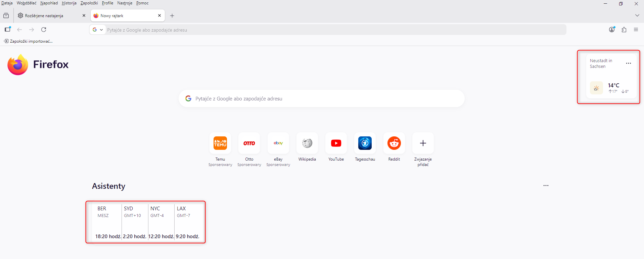The width and height of the screenshot is (644, 259).
Task: Open the extensions puzzle icon
Action: (x=624, y=30)
